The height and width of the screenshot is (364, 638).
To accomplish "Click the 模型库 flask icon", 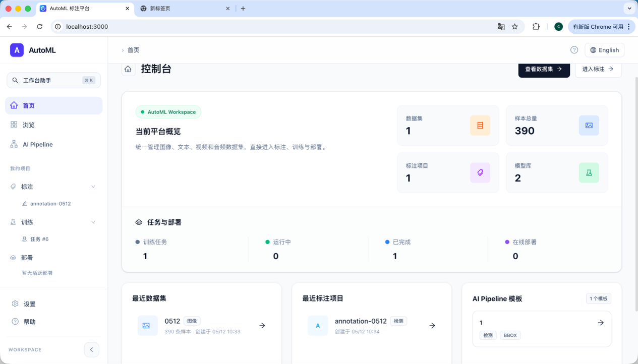I will coord(589,173).
